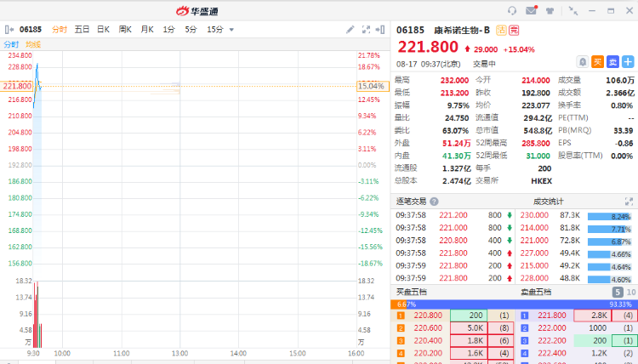Collapse the left panel beside 06185
This screenshot has height=364, width=638.
click(9, 29)
